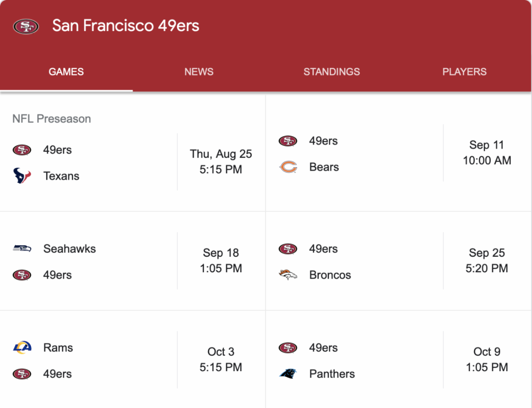This screenshot has width=532, height=408.
Task: Open the Oct 9 Panthers game
Action: (399, 360)
